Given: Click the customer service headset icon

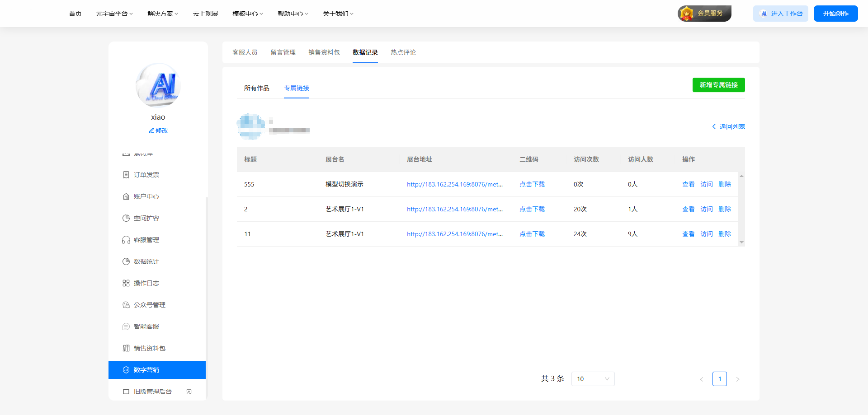Looking at the screenshot, I should click(126, 240).
